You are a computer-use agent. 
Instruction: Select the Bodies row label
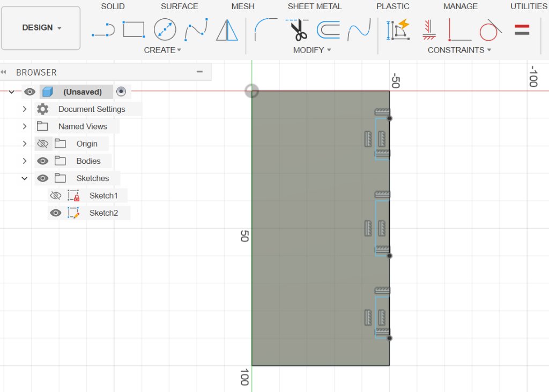click(x=88, y=161)
